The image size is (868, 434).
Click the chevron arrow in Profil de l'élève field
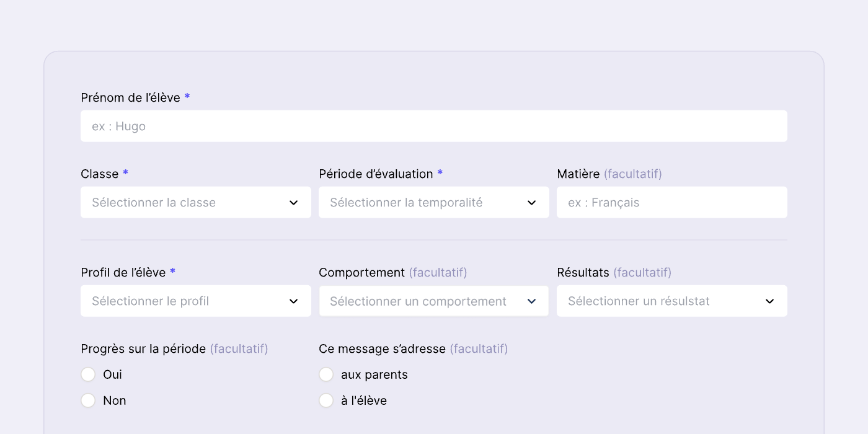click(294, 301)
